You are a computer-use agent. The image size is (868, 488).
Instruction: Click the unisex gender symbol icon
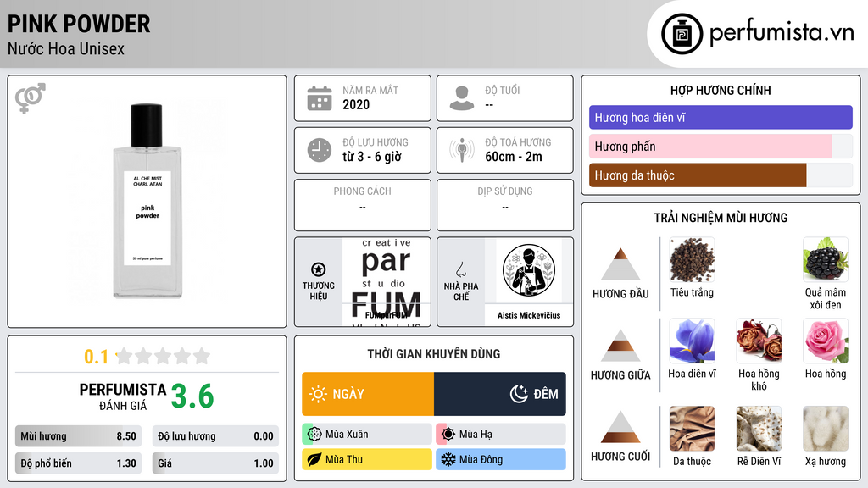(x=30, y=98)
